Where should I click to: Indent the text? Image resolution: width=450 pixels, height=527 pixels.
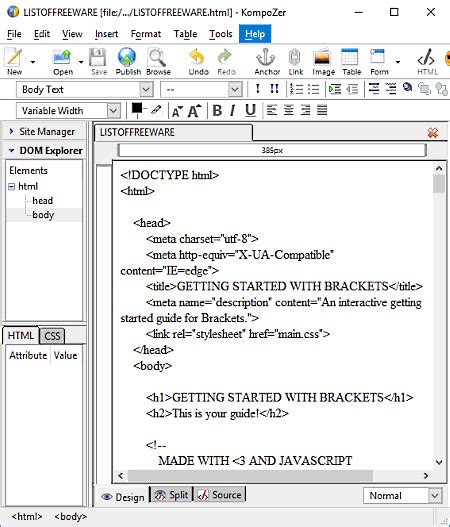coord(335,89)
